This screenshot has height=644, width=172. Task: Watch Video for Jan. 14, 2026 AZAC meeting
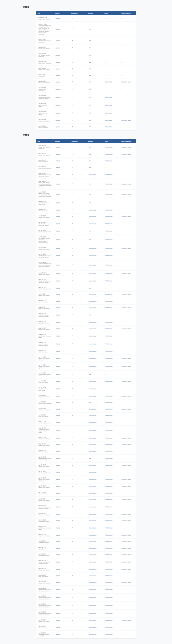coord(109,105)
